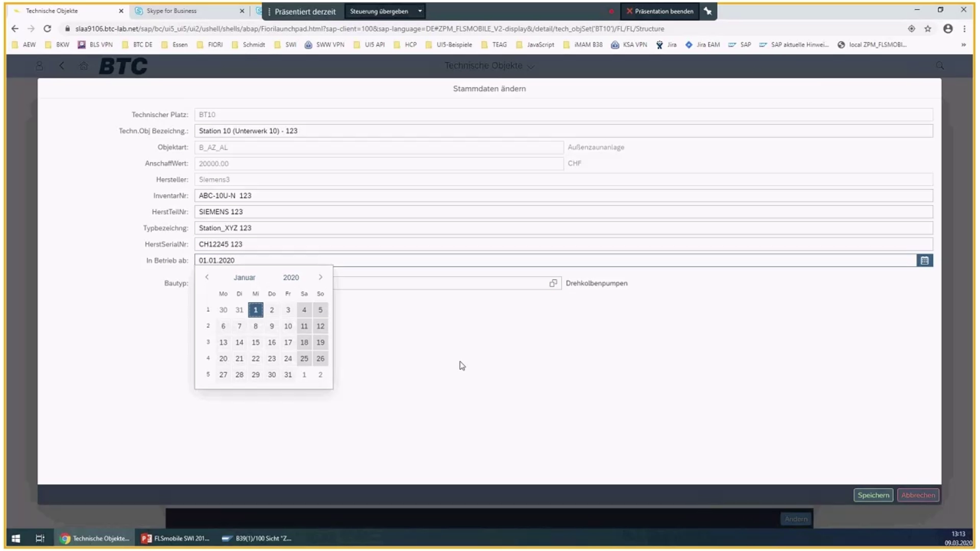The width and height of the screenshot is (980, 551).
Task: Advance to February using the next-month arrow
Action: point(321,277)
